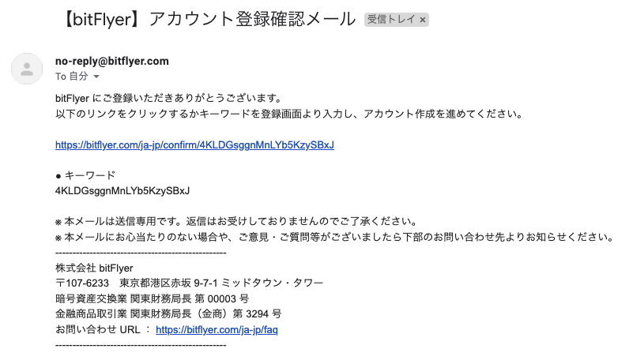Click the ● キーワード heading
This screenshot has width=629, height=364.
coord(85,175)
